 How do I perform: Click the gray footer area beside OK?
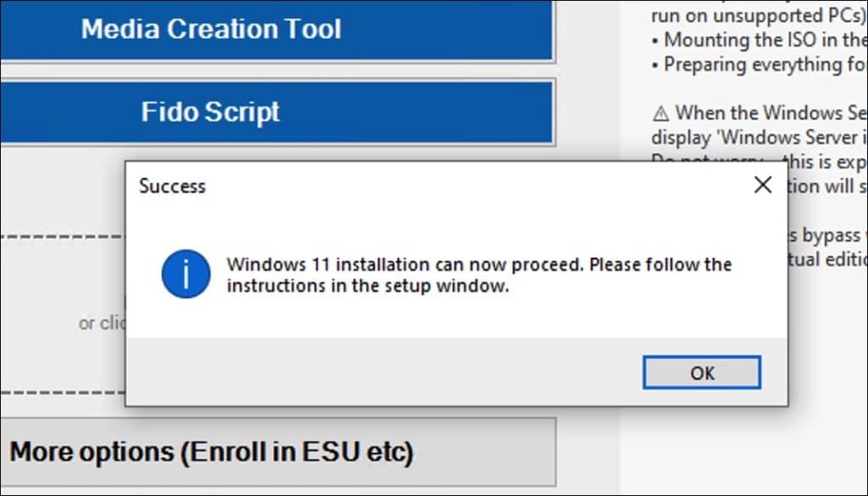click(381, 371)
